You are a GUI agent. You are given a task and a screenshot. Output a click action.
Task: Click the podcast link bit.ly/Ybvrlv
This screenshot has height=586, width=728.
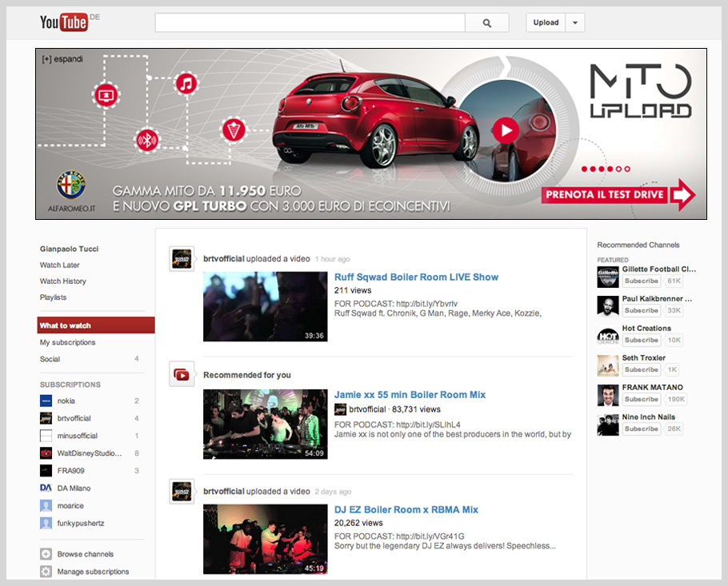(426, 304)
